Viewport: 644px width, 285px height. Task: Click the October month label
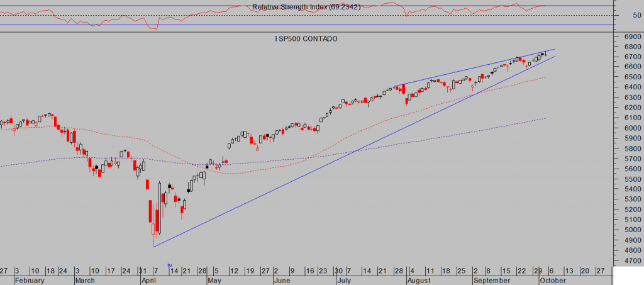tap(553, 281)
